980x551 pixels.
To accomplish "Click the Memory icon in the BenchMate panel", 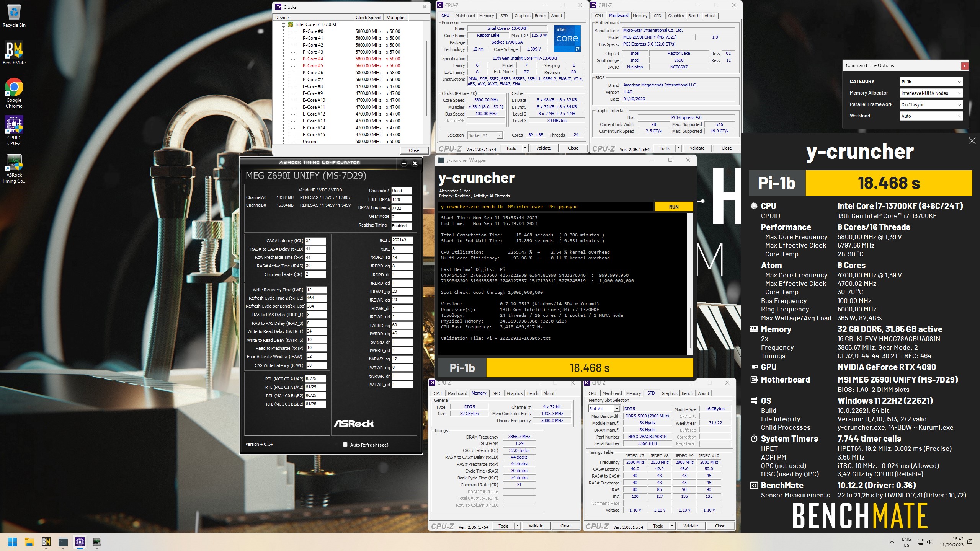I will pyautogui.click(x=754, y=329).
